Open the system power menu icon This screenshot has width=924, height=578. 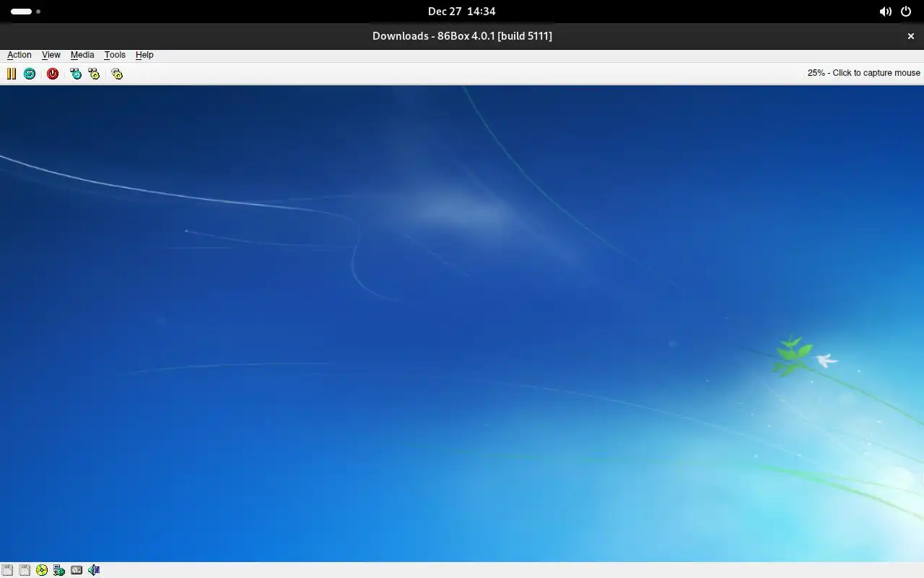[906, 12]
